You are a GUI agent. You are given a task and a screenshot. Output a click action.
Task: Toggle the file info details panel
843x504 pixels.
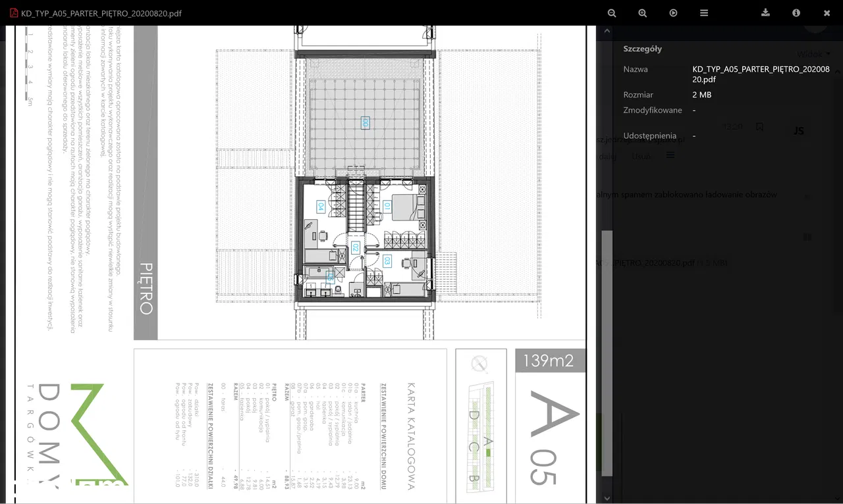pos(796,13)
